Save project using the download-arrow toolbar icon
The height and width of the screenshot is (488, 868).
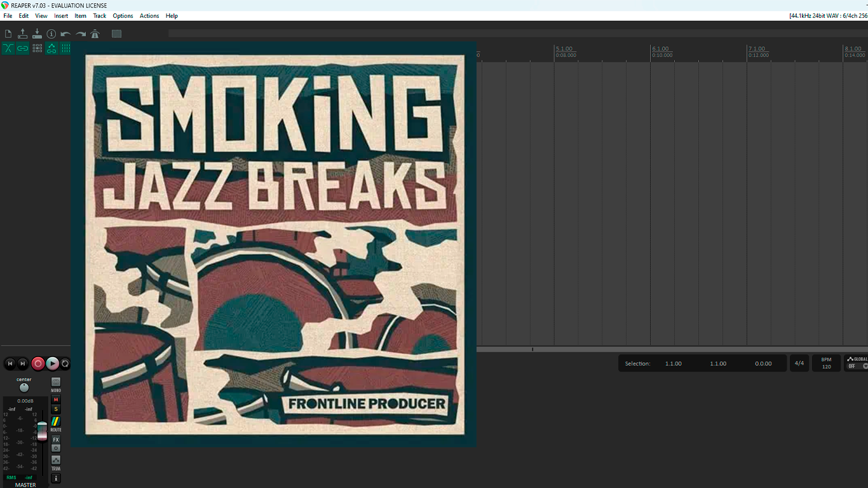tap(37, 34)
